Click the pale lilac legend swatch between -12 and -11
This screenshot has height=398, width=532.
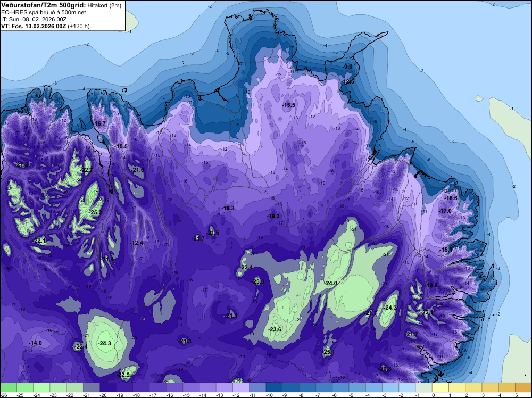(x=241, y=387)
